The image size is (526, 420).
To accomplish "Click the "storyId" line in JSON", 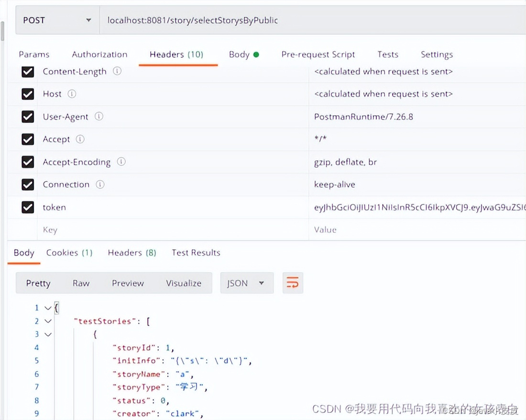I will point(143,348).
